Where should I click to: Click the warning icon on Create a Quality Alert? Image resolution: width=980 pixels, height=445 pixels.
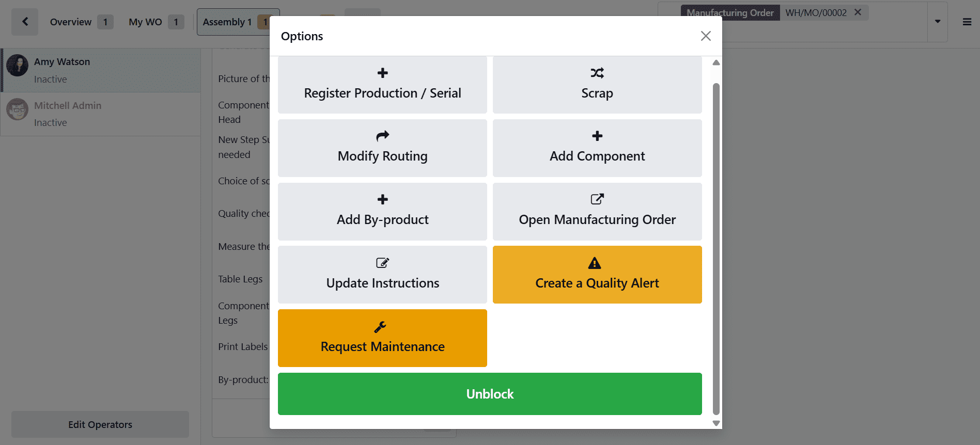tap(595, 263)
